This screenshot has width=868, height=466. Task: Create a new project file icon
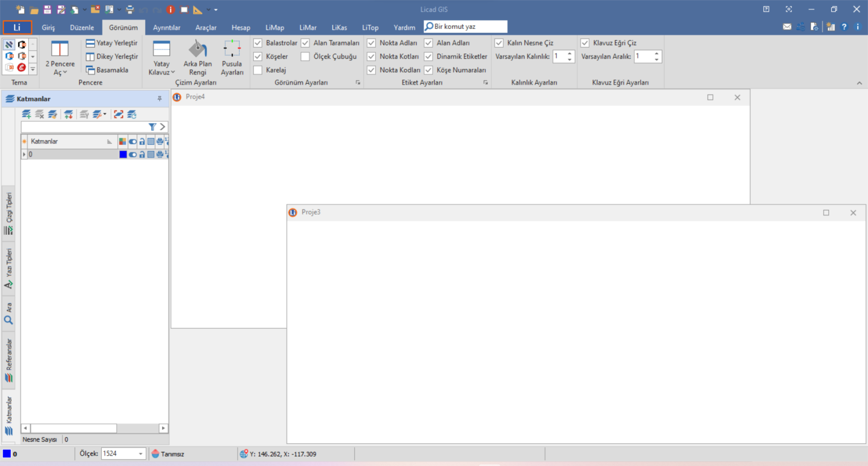tap(20, 9)
